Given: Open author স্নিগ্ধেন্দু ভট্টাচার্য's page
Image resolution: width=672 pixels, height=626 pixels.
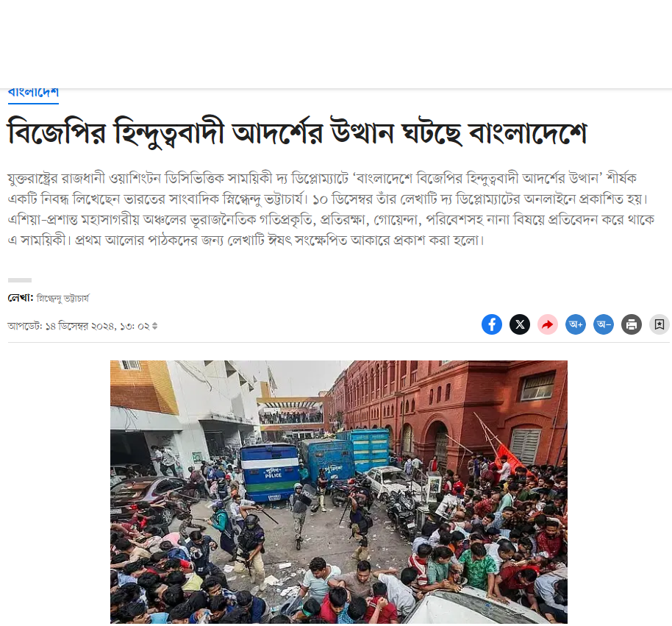Looking at the screenshot, I should point(62,298).
